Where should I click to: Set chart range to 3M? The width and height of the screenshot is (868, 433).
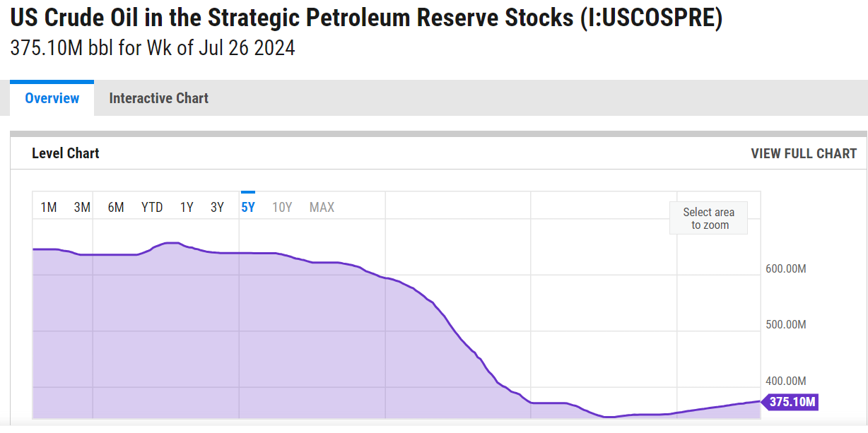[x=82, y=207]
